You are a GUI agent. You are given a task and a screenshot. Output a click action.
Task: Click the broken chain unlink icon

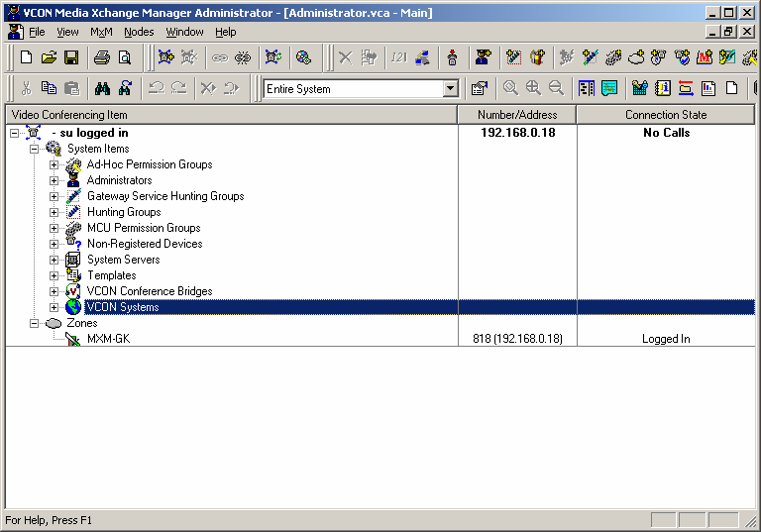242,57
